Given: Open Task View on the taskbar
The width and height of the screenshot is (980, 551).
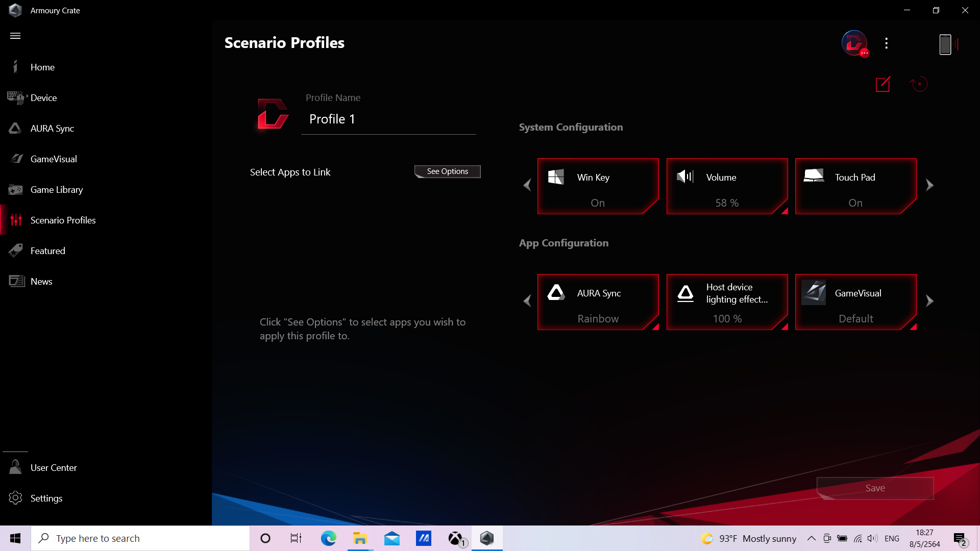Looking at the screenshot, I should coord(296,538).
